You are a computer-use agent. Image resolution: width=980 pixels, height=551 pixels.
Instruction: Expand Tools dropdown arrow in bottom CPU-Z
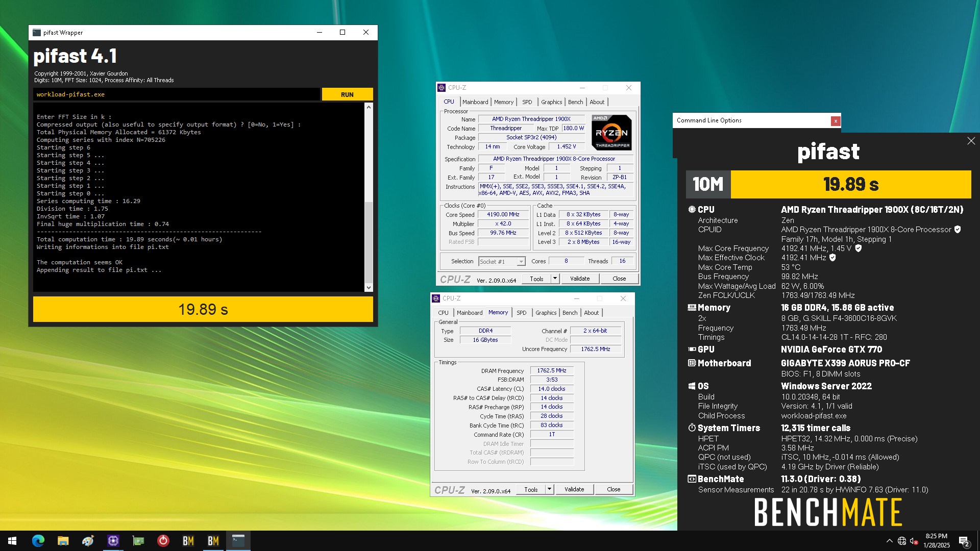[550, 489]
